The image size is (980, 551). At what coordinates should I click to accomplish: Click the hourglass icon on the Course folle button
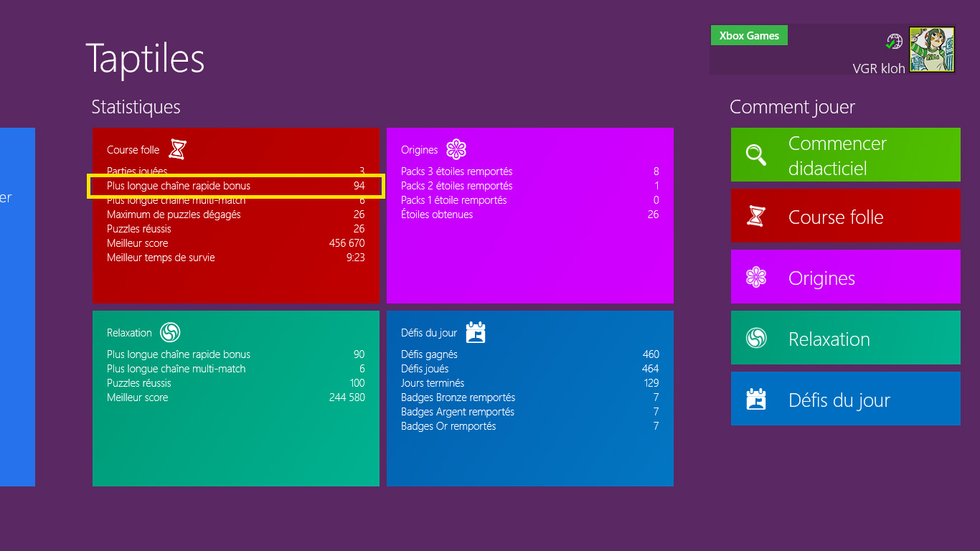pos(756,217)
